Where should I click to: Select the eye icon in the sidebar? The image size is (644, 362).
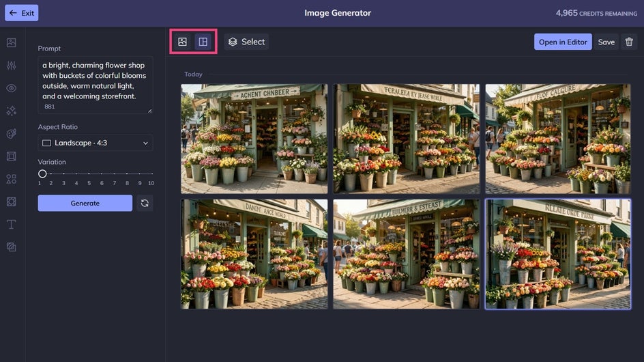pyautogui.click(x=12, y=88)
